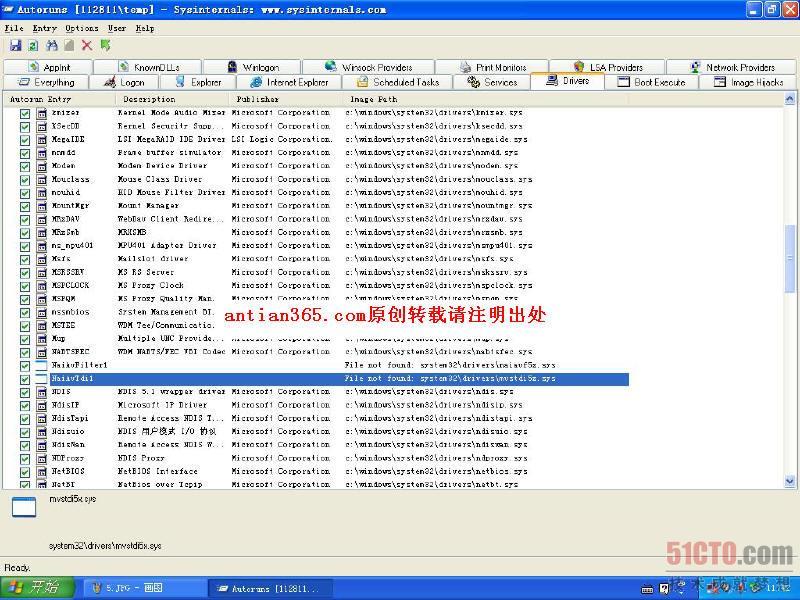This screenshot has height=600, width=800.
Task: Delete the selected entry with red X icon
Action: click(x=87, y=46)
